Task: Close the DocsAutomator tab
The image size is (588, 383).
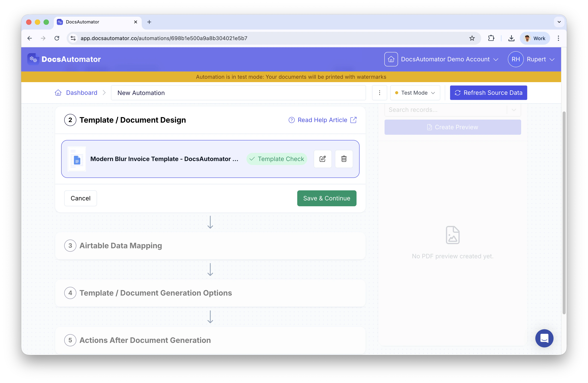Action: click(136, 22)
